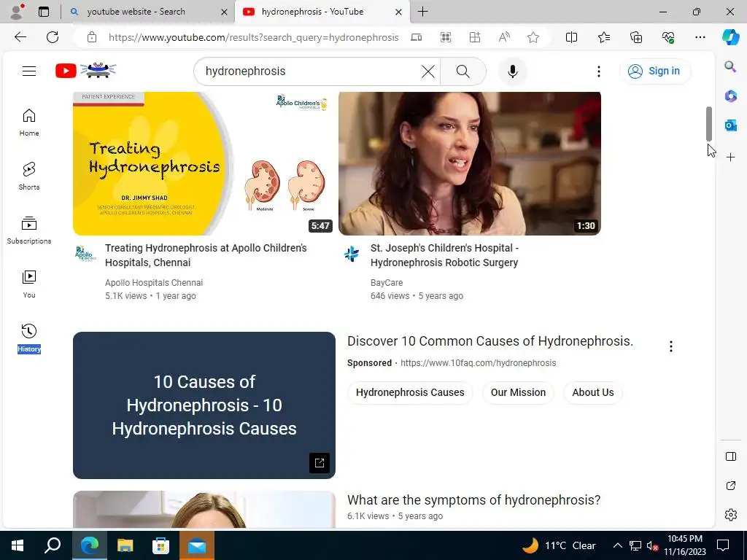Screen dimensions: 747x560
Task: Switch to youtube website Search tab
Action: 147,12
